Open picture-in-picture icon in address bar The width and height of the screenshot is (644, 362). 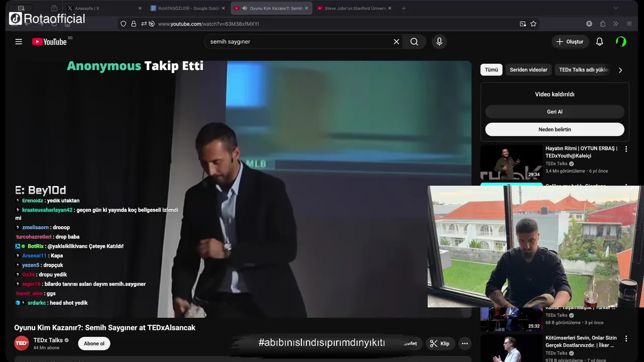tap(523, 24)
